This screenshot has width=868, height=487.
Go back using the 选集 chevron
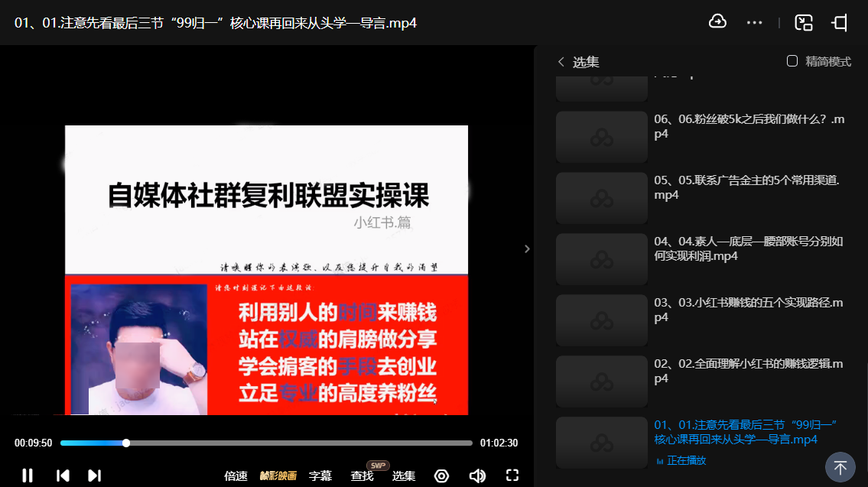tap(561, 62)
